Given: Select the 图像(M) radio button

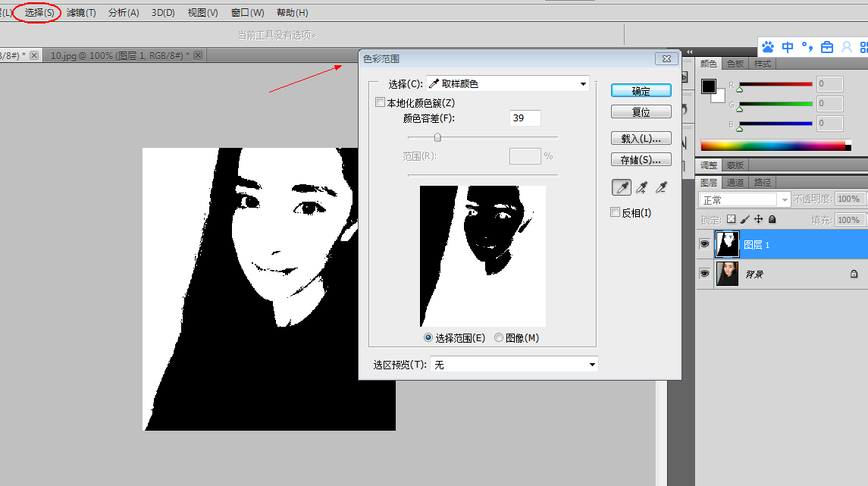Looking at the screenshot, I should click(x=499, y=337).
